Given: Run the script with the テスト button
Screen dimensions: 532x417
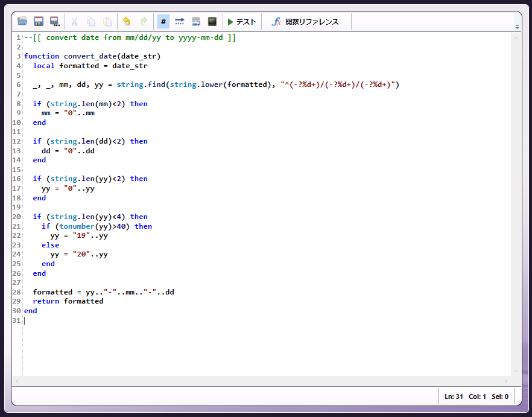Looking at the screenshot, I should [242, 22].
